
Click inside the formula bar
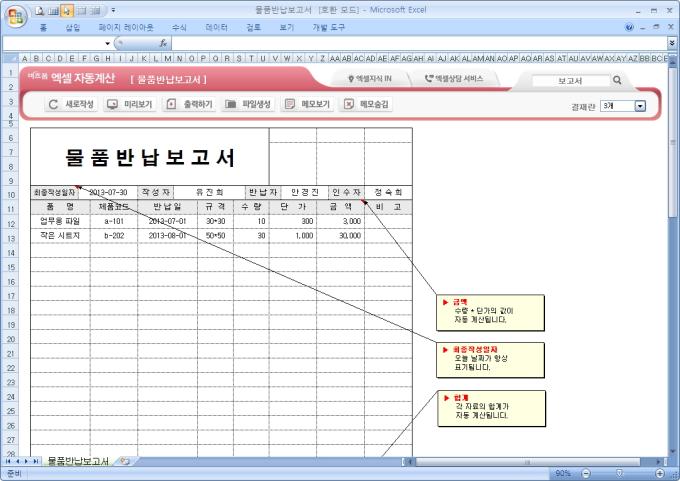click(x=419, y=43)
